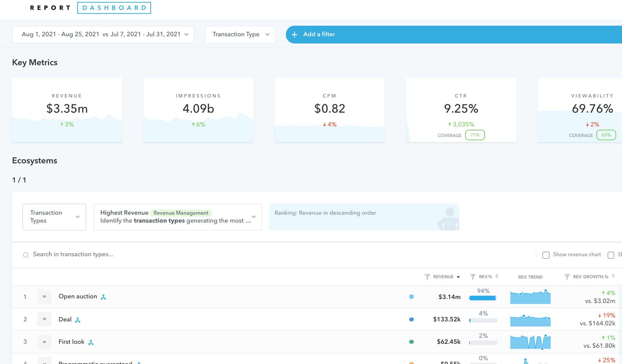Image resolution: width=622 pixels, height=364 pixels.
Task: Expand the Transaction Type filter dropdown
Action: pyautogui.click(x=240, y=35)
